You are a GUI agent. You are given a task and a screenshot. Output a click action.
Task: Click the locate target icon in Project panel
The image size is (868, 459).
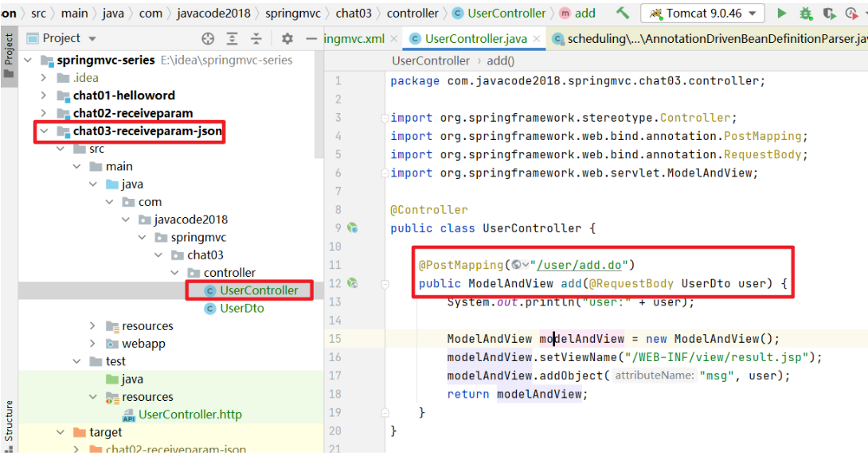click(208, 38)
